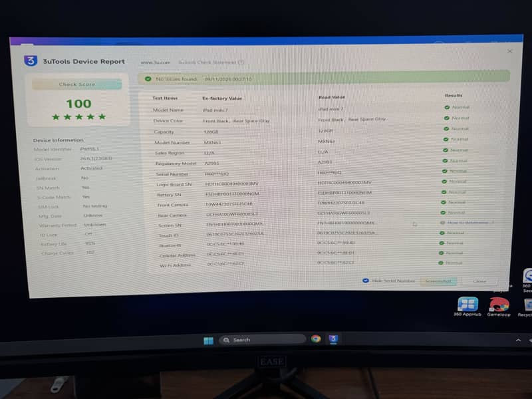Click the taskbar Search box

[263, 340]
